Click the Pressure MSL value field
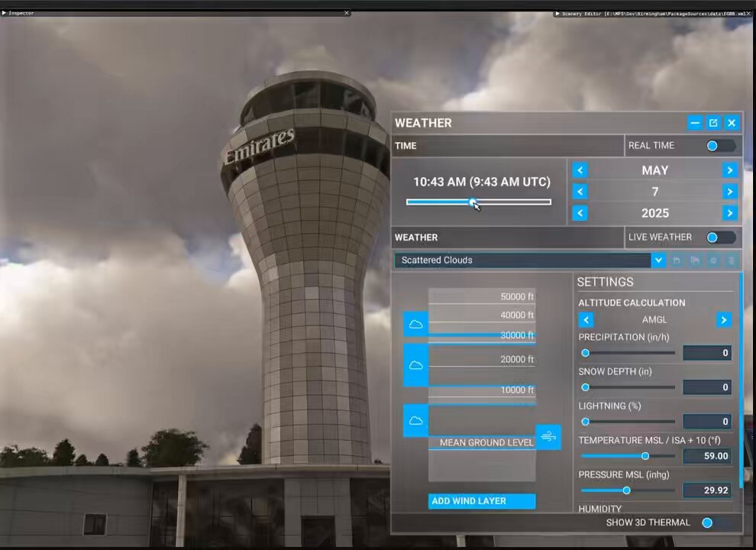 click(707, 490)
